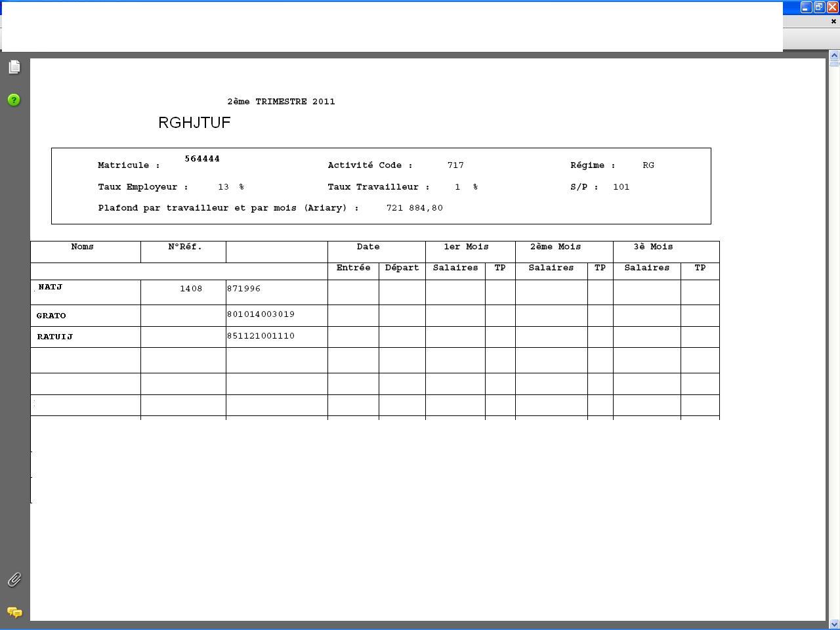840x630 pixels.
Task: Click the RATUIJ name cell
Action: (x=55, y=337)
